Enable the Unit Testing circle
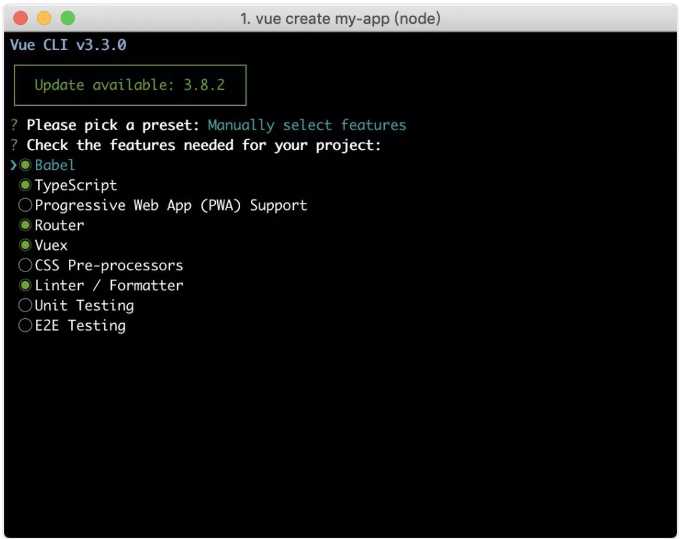 click(x=25, y=305)
